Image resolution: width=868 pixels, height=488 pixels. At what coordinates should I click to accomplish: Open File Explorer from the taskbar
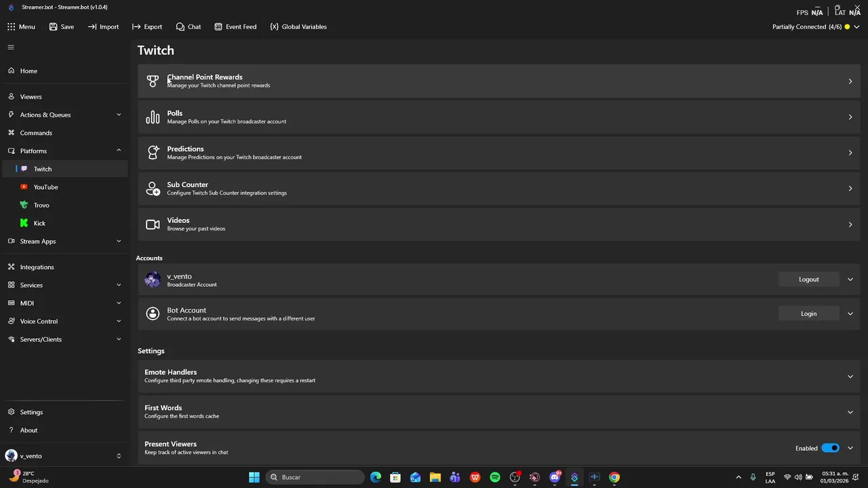435,477
